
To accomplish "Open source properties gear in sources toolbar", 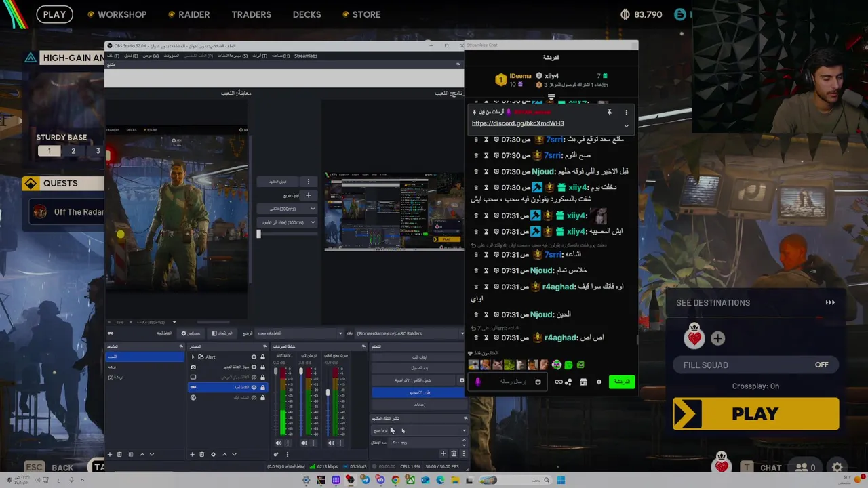I will [x=213, y=455].
